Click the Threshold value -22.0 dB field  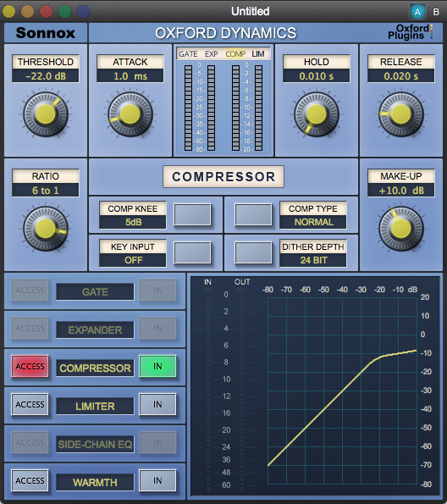(x=46, y=76)
